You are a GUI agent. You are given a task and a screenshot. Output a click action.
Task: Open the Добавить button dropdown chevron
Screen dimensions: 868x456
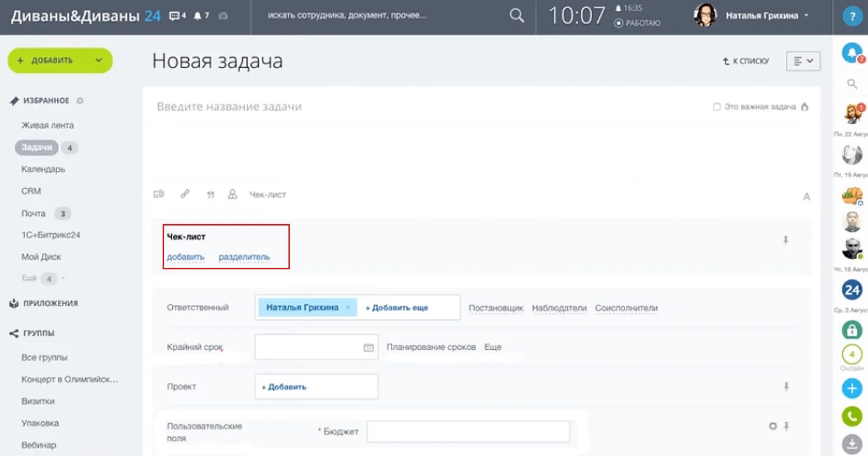pos(99,60)
